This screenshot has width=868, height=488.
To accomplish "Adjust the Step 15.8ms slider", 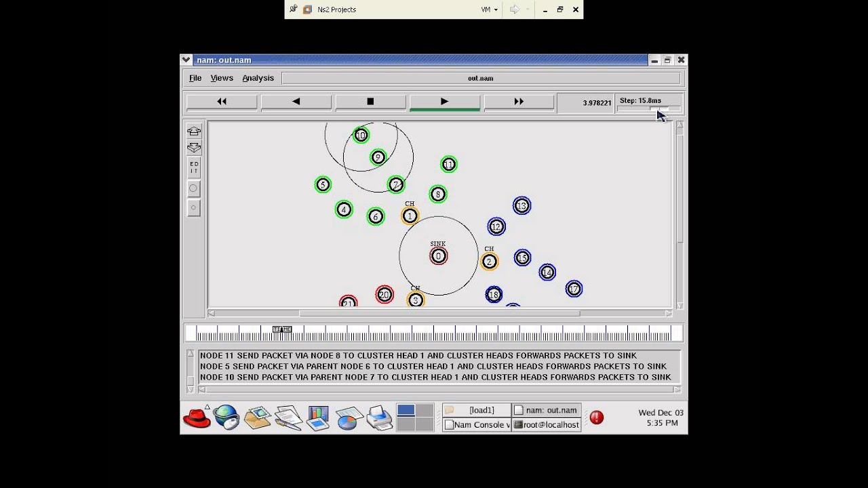I will click(x=649, y=109).
